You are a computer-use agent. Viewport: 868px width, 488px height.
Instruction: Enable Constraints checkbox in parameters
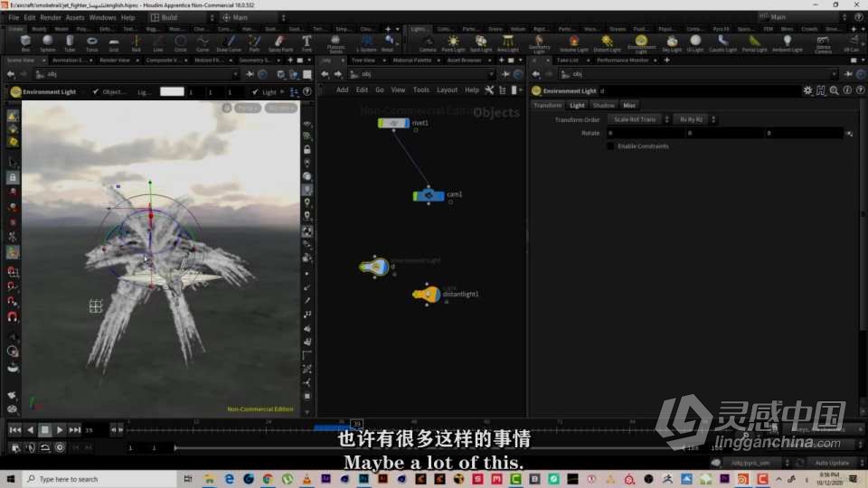tap(610, 146)
